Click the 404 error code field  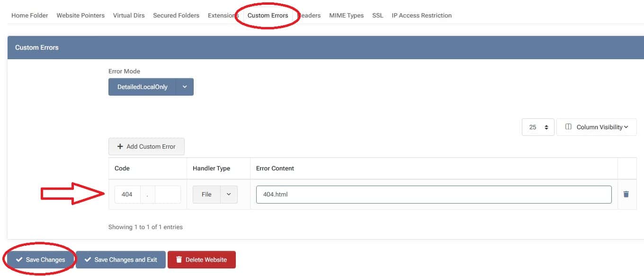pyautogui.click(x=127, y=195)
